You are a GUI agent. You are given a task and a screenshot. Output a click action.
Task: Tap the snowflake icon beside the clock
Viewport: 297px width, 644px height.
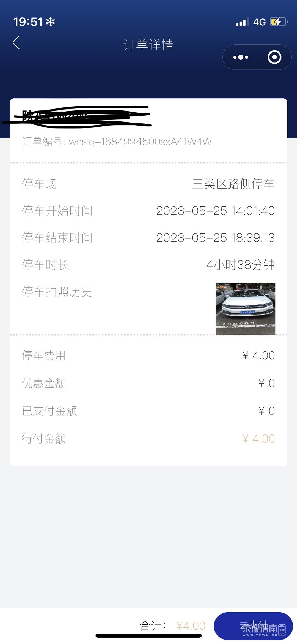[x=50, y=22]
